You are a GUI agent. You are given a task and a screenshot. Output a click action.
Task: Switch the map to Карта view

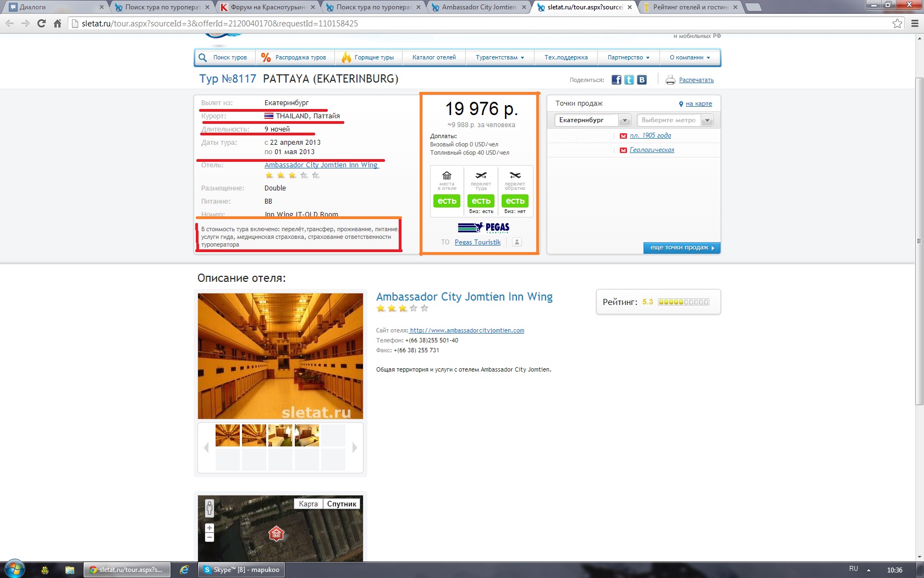point(308,504)
